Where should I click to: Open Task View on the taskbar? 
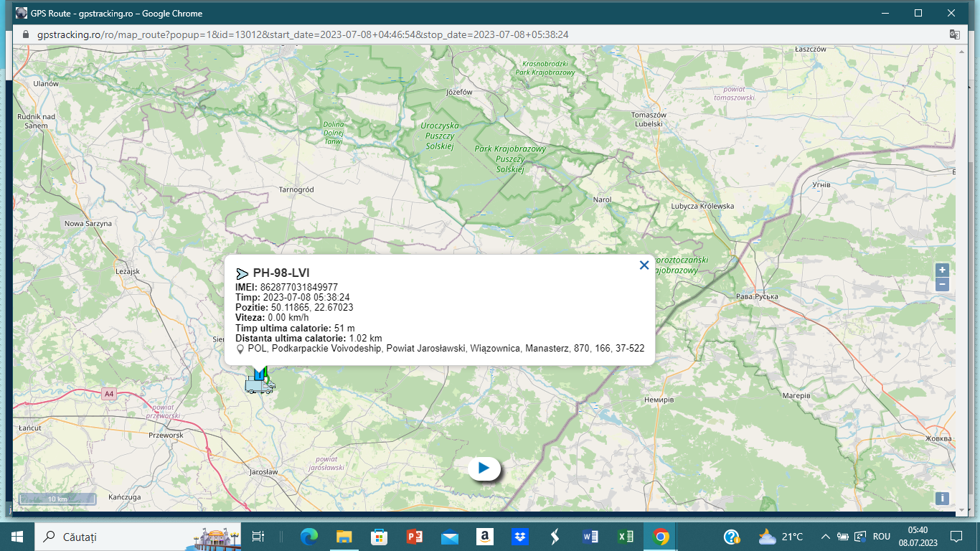tap(258, 537)
